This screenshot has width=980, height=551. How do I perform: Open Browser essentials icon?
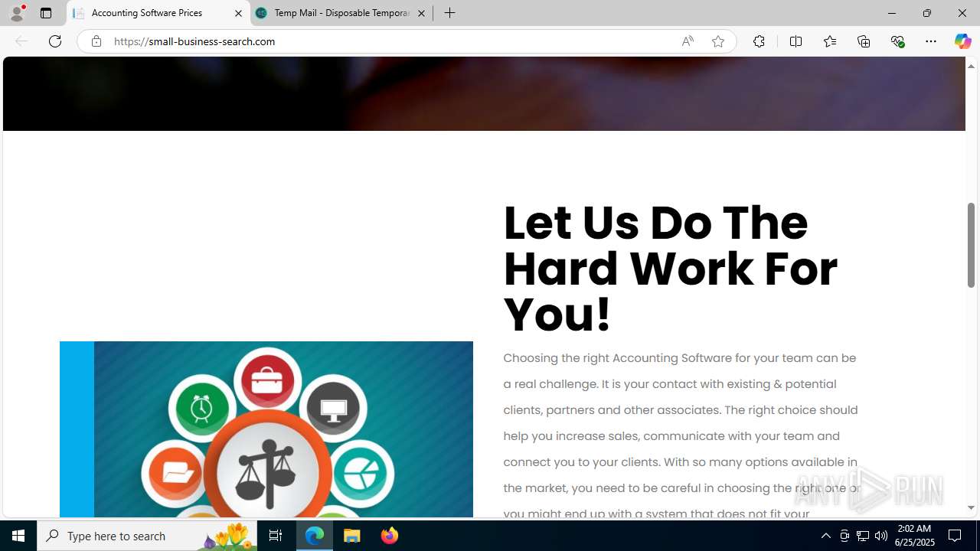(897, 41)
